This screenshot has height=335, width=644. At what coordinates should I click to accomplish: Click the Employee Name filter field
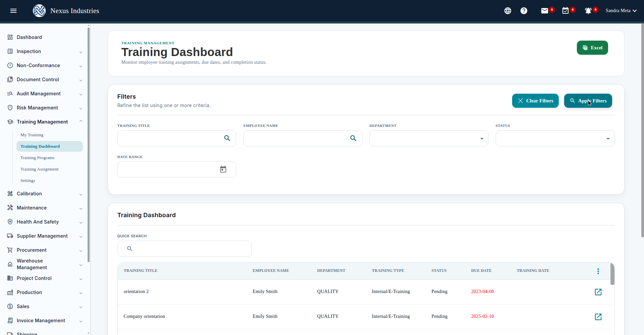(303, 138)
